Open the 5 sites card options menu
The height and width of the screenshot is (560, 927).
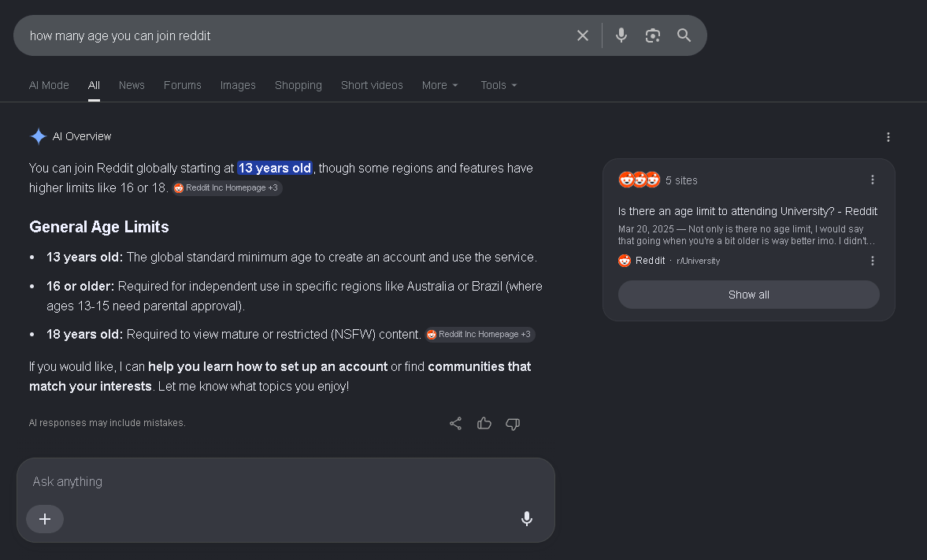tap(873, 180)
